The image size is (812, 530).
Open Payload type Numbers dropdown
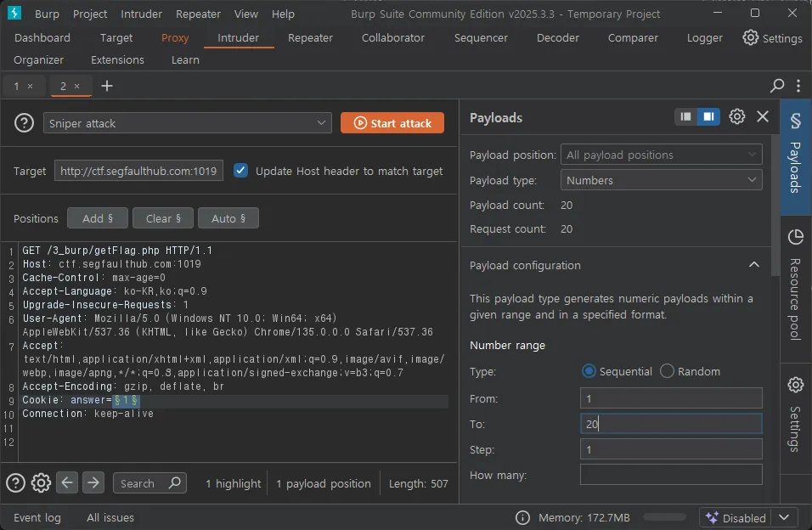662,180
